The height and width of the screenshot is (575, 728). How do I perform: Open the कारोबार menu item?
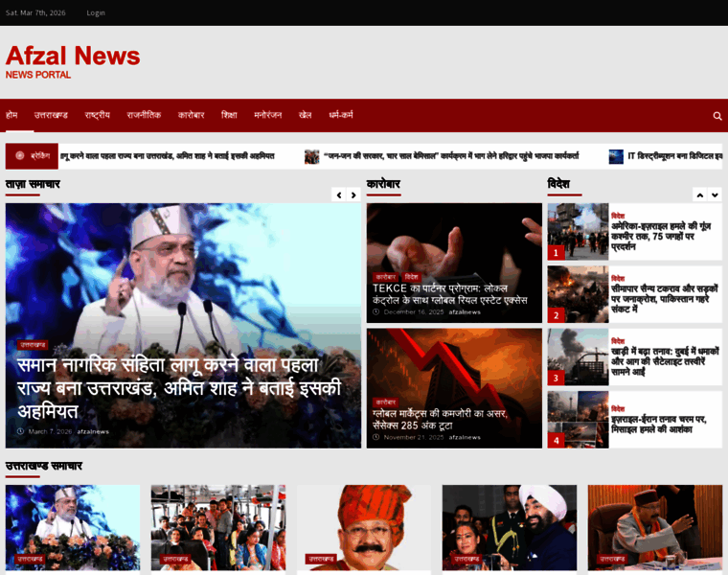(192, 115)
